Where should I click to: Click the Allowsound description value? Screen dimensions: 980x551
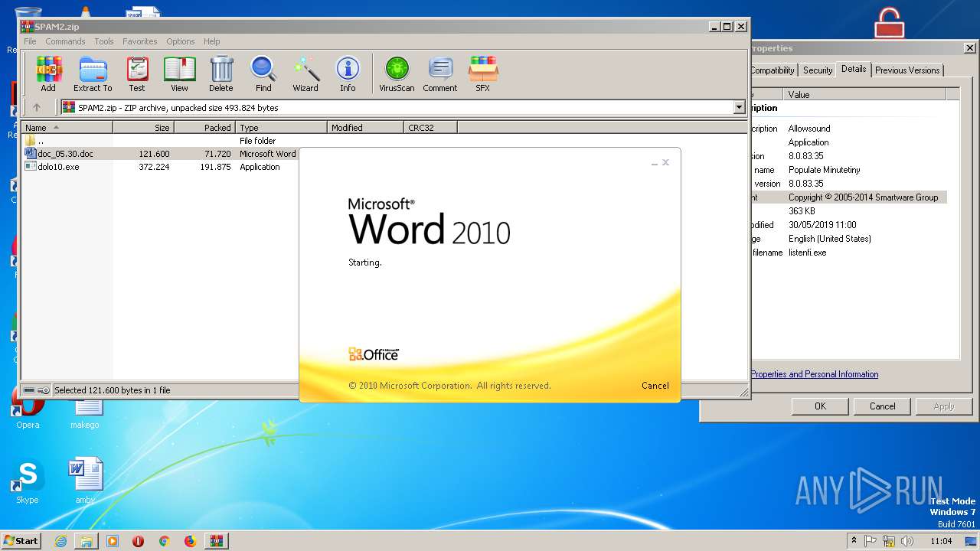tap(809, 129)
